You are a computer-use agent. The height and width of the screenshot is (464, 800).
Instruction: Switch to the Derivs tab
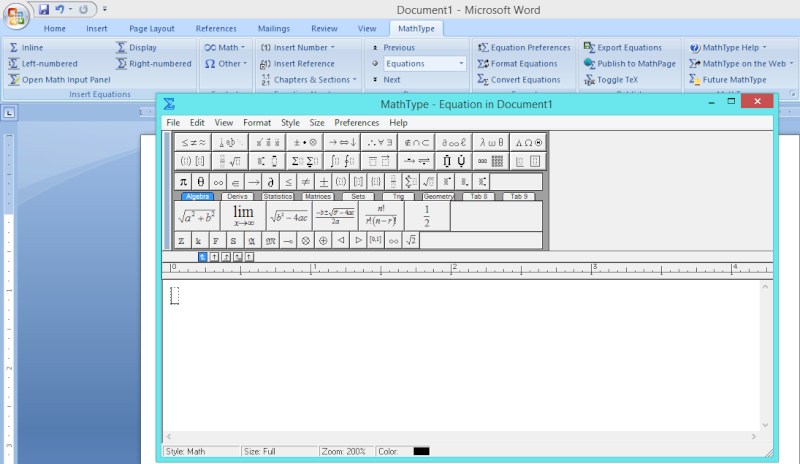(x=237, y=197)
